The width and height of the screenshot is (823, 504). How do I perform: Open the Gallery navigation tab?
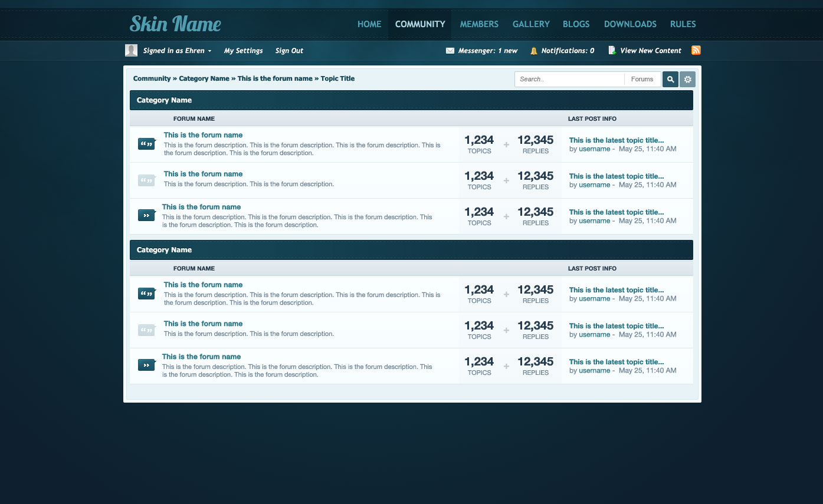click(x=531, y=24)
